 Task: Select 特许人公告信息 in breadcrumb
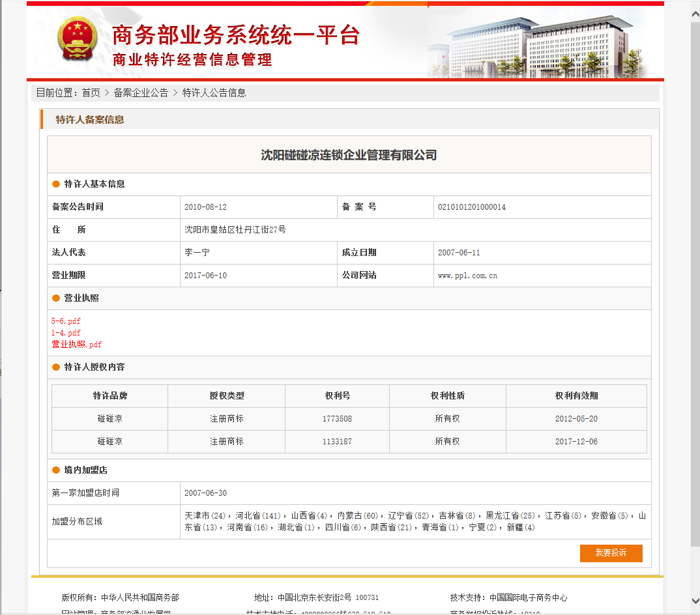click(214, 93)
